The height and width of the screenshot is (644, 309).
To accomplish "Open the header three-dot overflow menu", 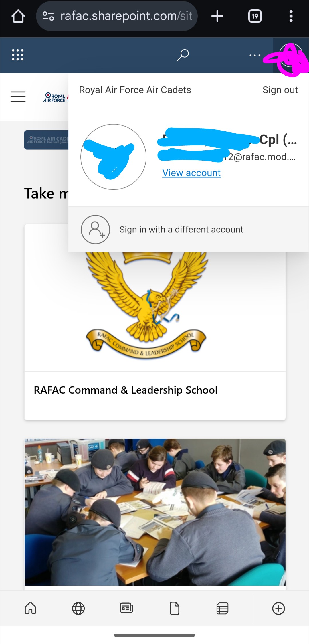I will 255,55.
